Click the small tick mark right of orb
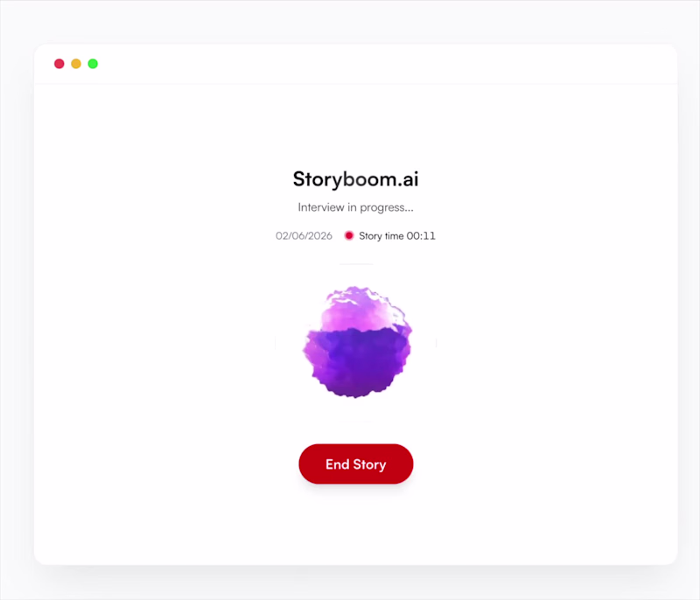The width and height of the screenshot is (700, 600). pyautogui.click(x=436, y=343)
